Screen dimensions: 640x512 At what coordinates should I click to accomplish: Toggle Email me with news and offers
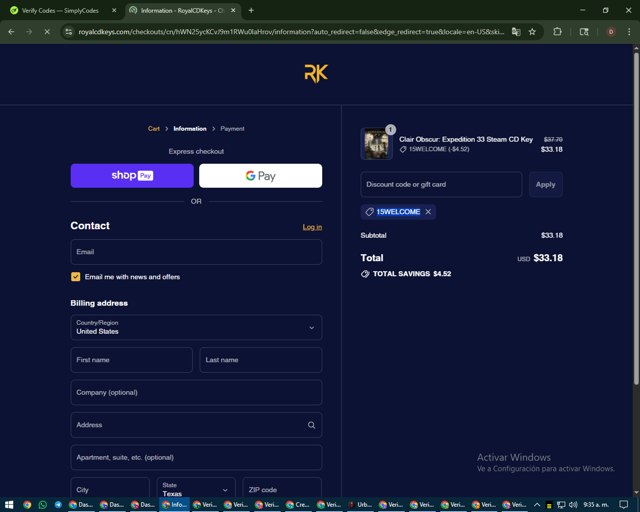76,277
